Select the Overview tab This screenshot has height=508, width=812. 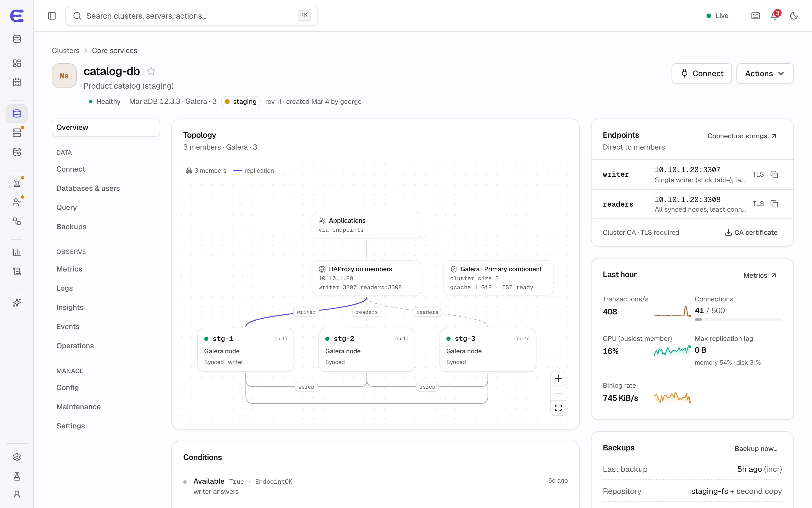pyautogui.click(x=106, y=127)
